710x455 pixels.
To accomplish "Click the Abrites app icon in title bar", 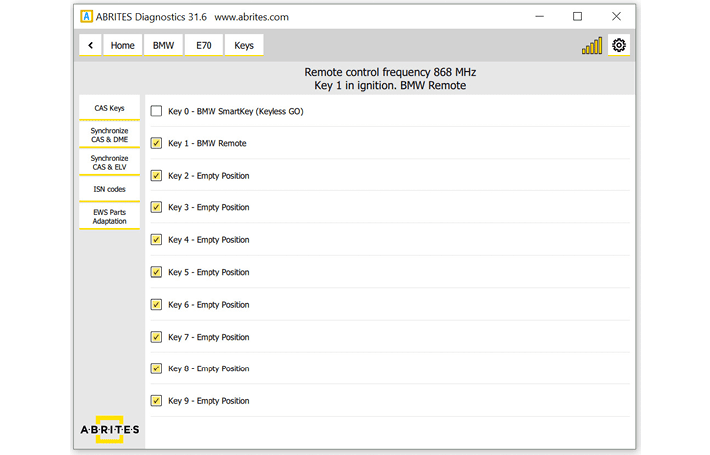I will point(86,16).
